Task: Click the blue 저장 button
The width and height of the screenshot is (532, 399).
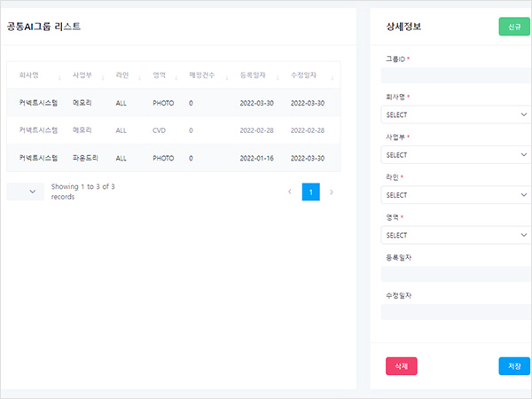Action: click(x=514, y=366)
